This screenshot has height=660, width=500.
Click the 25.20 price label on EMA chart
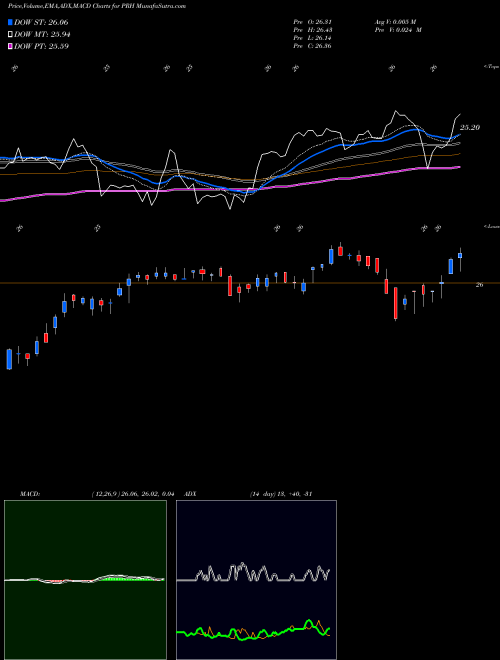pos(470,128)
